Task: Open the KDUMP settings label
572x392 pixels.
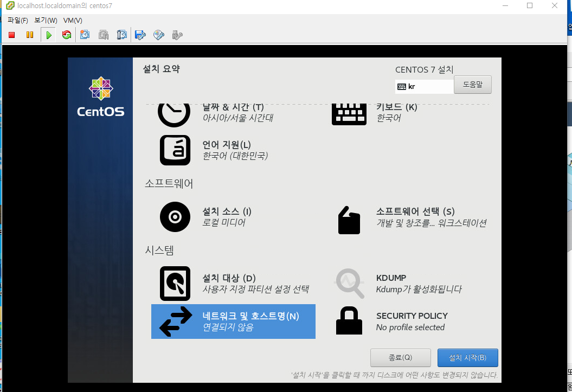Action: tap(391, 278)
